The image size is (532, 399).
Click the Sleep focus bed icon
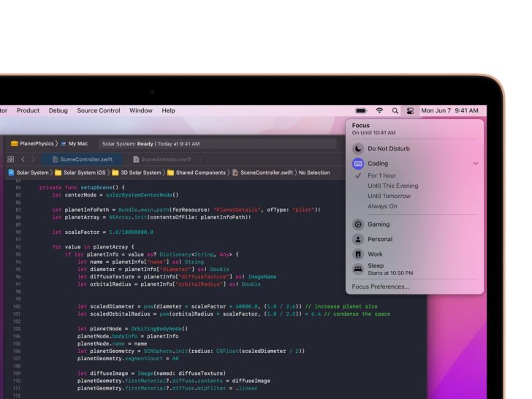(358, 269)
